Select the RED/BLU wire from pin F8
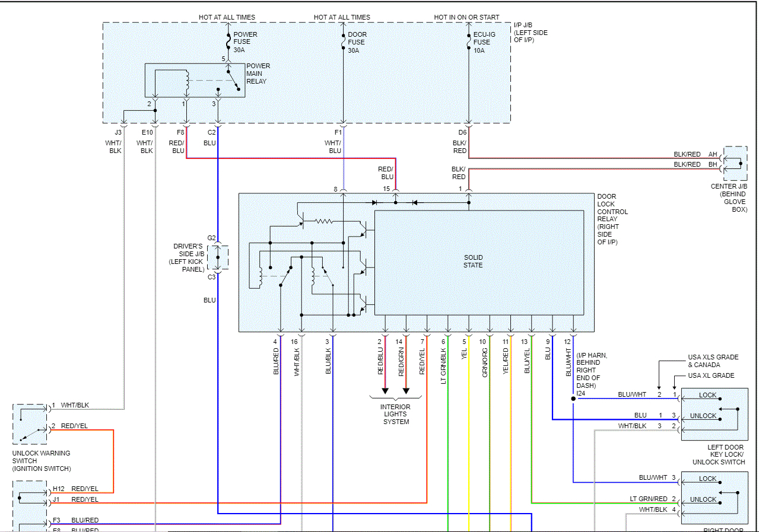This screenshot has height=532, width=759. click(186, 142)
